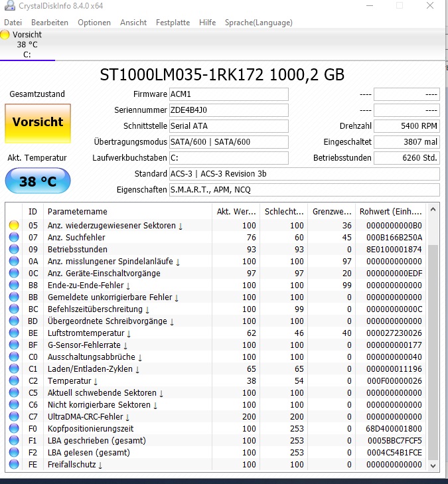The height and width of the screenshot is (484, 448).
Task: Open the Sprache(Language) menu
Action: click(259, 23)
